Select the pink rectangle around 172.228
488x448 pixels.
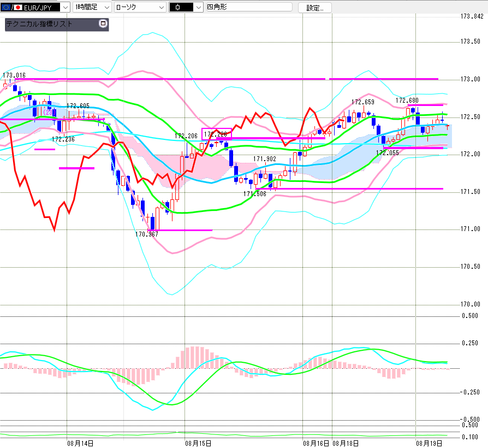[x=217, y=134]
